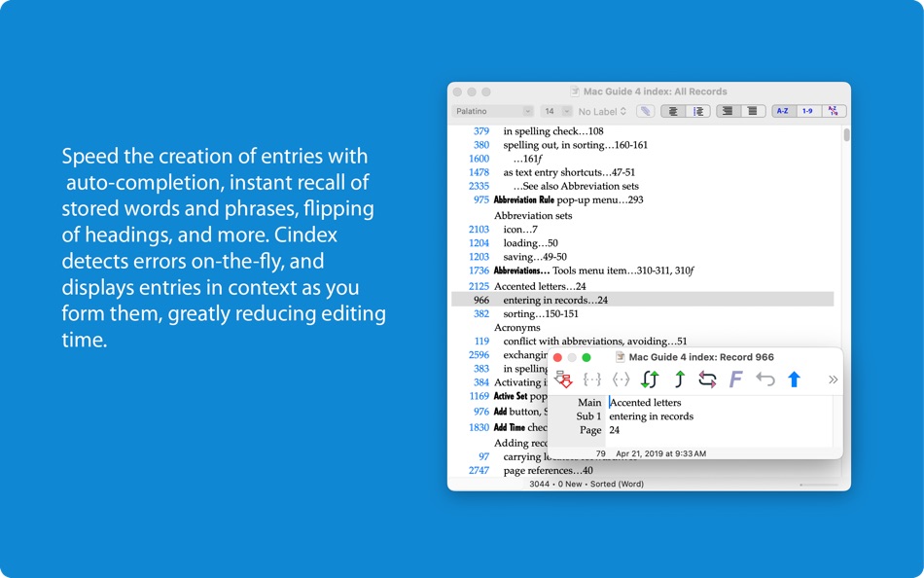Select the entry 'spelling out, in sorting…160-161'
This screenshot has width=924, height=578.
(x=575, y=145)
